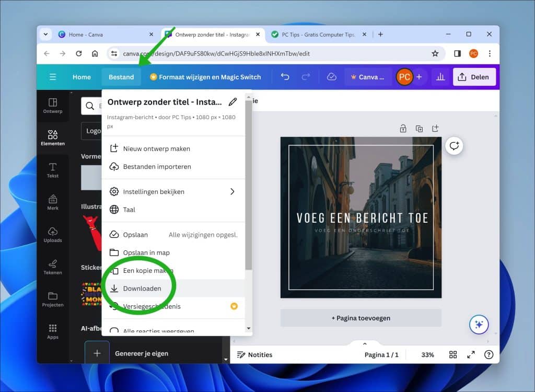Open the PC profile avatar in Canva header

(404, 77)
